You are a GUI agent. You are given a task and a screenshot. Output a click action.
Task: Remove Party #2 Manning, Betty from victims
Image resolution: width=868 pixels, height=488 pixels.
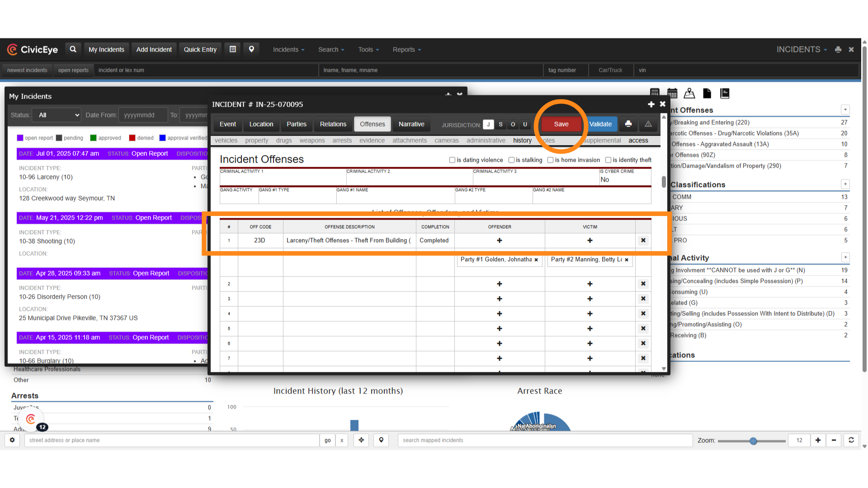pyautogui.click(x=627, y=260)
